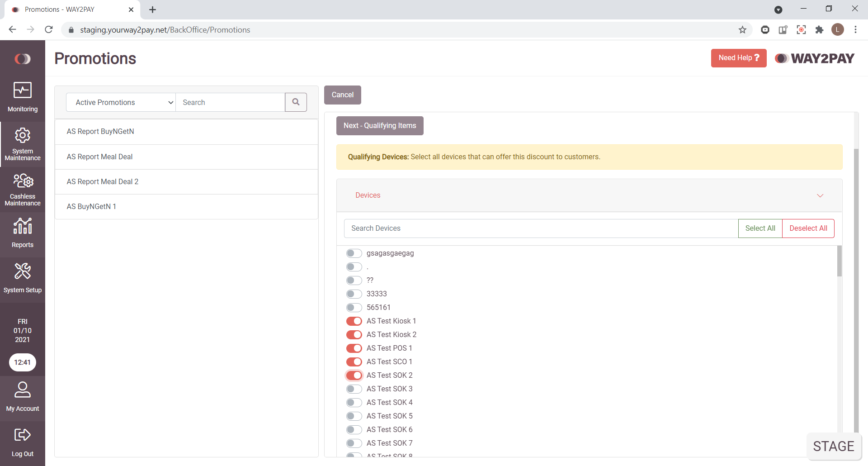Click the Search Devices input field
868x466 pixels.
pyautogui.click(x=541, y=228)
